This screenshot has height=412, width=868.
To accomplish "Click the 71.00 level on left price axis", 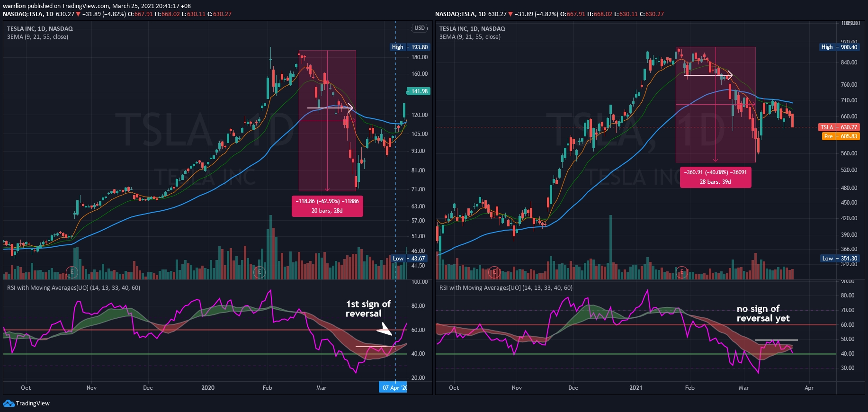I will 418,189.
